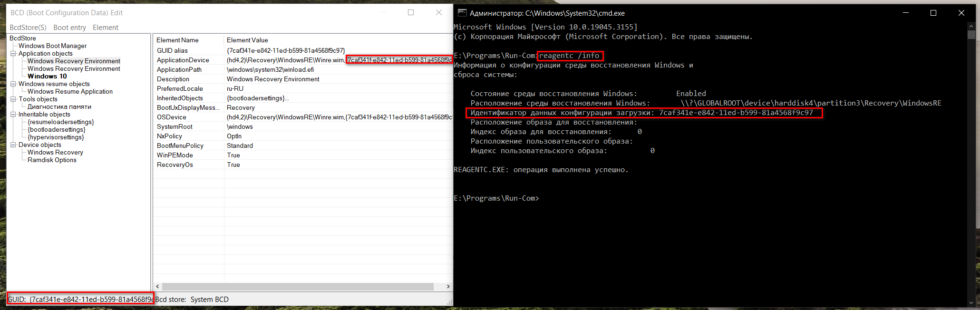Image resolution: width=980 pixels, height=310 pixels.
Task: Select the PreferredLocale element row
Action: coord(303,88)
